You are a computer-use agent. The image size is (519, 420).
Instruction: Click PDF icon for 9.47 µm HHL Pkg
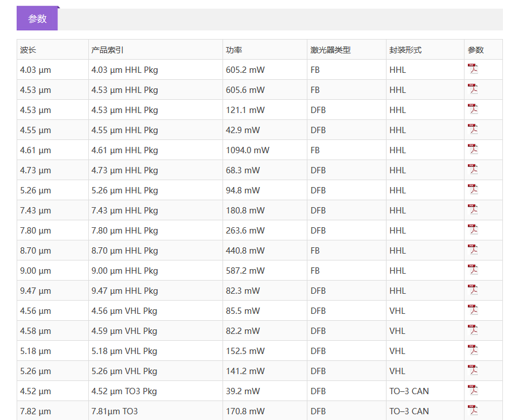click(x=473, y=290)
